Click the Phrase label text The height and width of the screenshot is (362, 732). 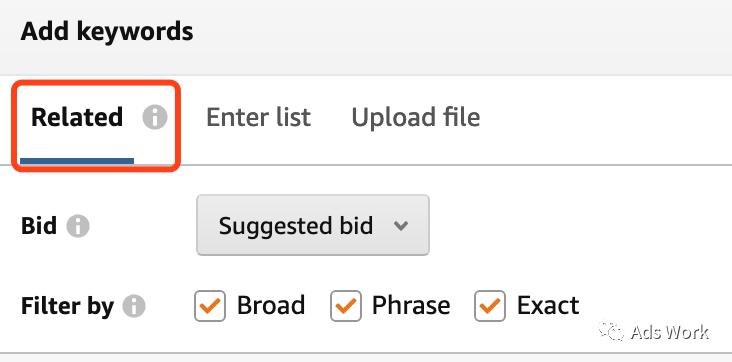point(411,305)
